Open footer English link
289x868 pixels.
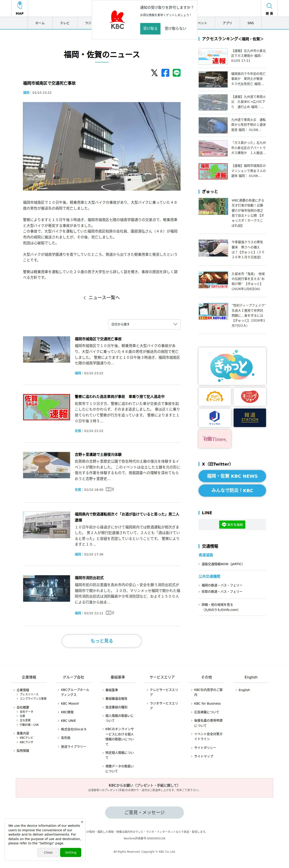[244, 690]
